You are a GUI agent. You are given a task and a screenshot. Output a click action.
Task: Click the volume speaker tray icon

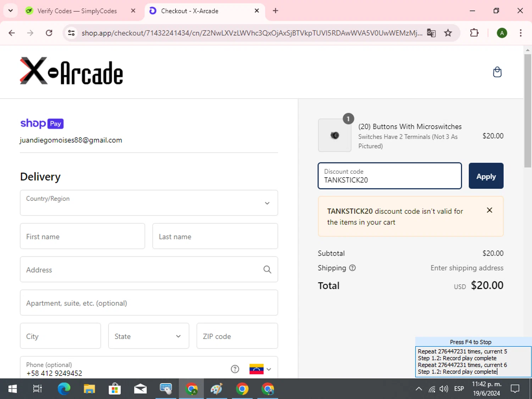tap(444, 389)
